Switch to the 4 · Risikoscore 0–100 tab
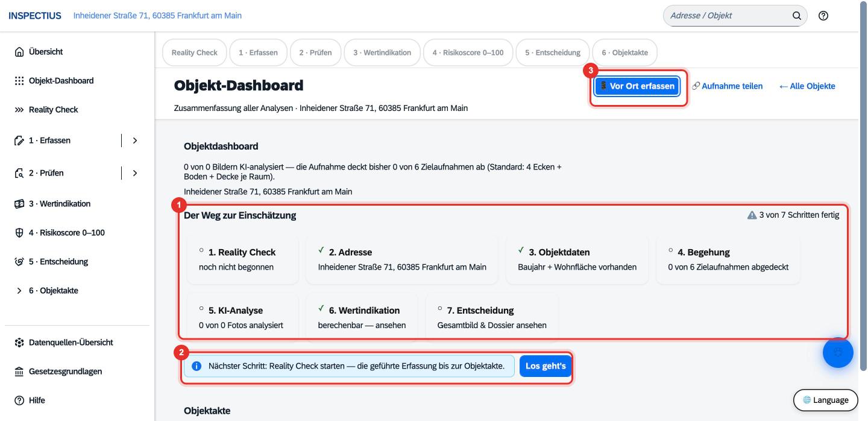This screenshot has height=421, width=868. (x=468, y=52)
